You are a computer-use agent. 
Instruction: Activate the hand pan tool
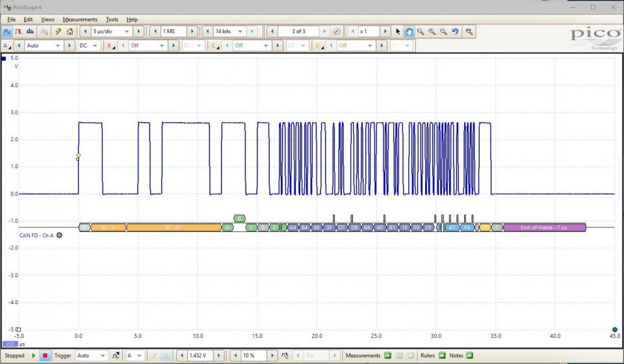409,31
